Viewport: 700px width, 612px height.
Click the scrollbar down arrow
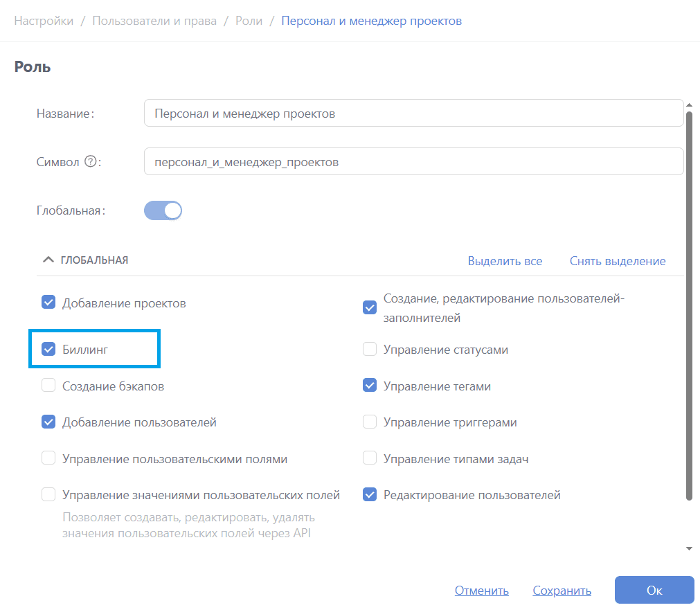689,548
